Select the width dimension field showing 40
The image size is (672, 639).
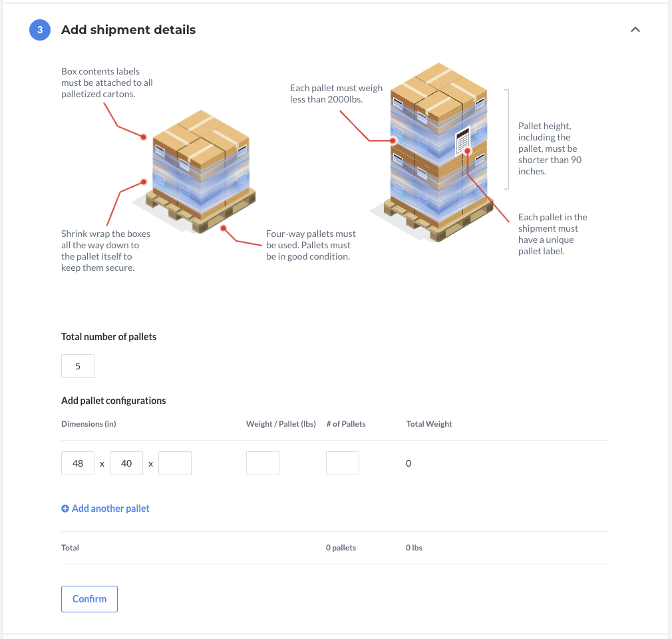point(126,463)
